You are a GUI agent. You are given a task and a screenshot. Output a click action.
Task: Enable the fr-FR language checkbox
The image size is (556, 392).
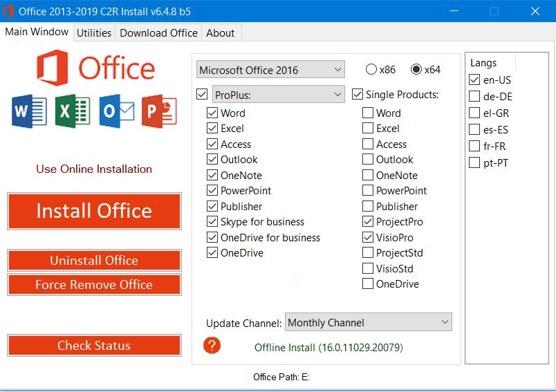pos(474,146)
